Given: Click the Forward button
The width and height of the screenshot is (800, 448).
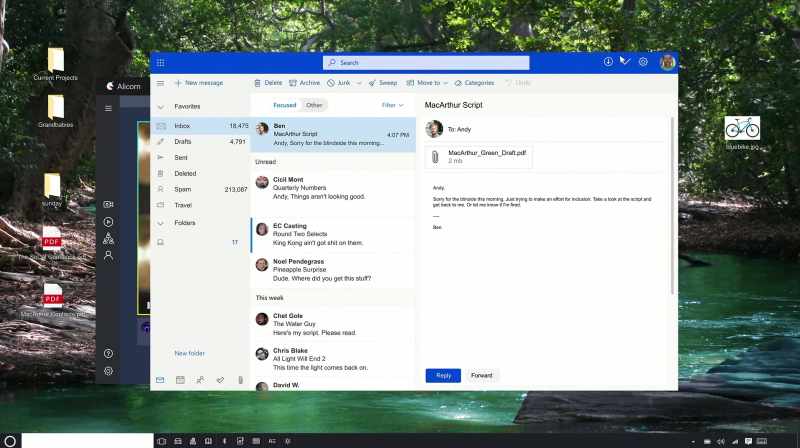Looking at the screenshot, I should pos(482,376).
